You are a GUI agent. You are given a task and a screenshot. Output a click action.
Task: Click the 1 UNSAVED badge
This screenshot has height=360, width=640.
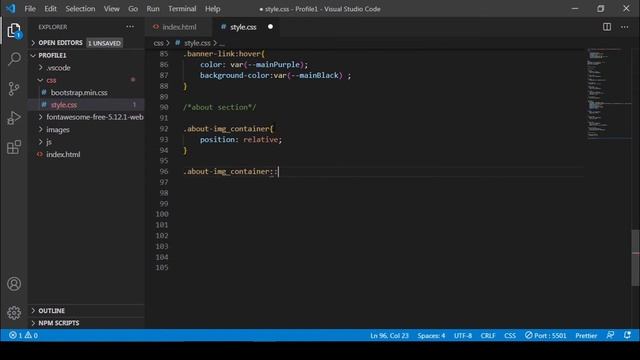(x=104, y=43)
